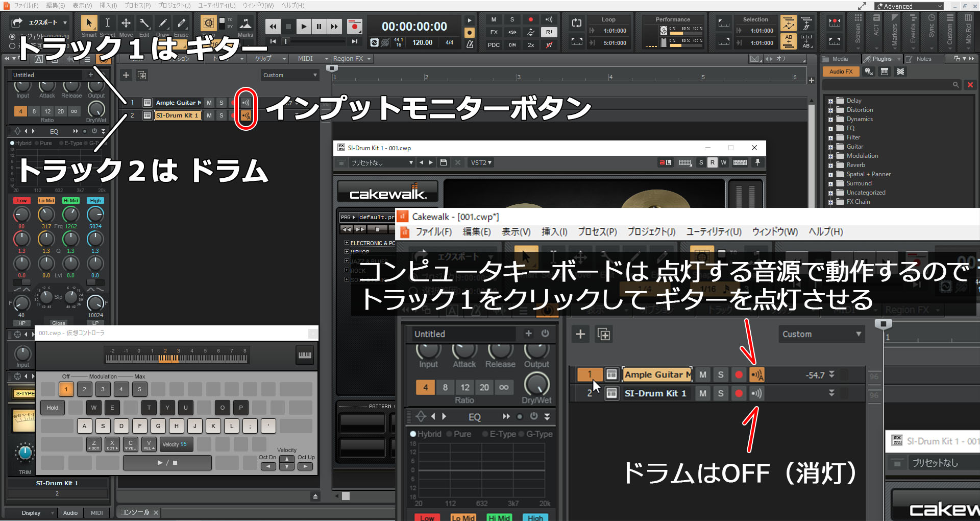Click the record button in the transport
This screenshot has height=521, width=980.
click(354, 26)
